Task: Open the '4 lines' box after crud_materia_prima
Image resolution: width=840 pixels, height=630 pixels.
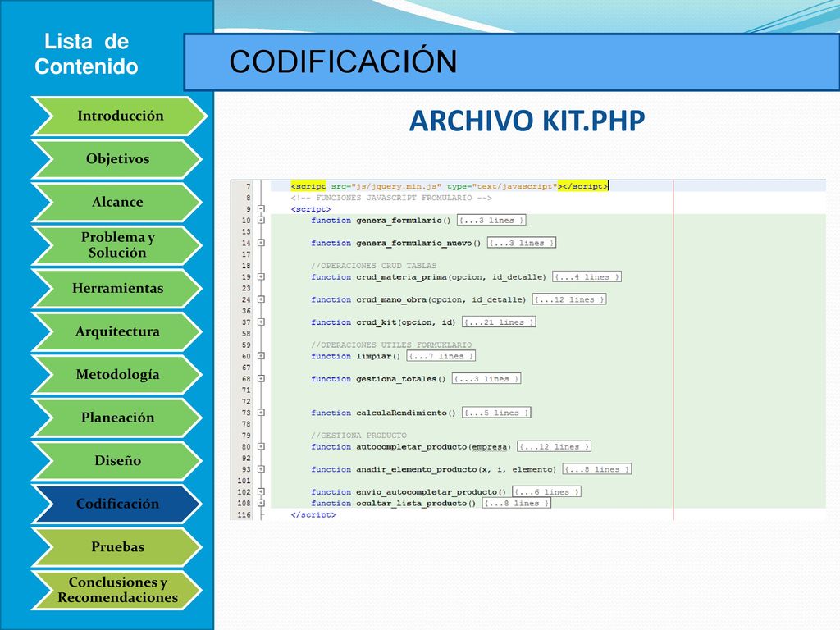Action: point(587,277)
